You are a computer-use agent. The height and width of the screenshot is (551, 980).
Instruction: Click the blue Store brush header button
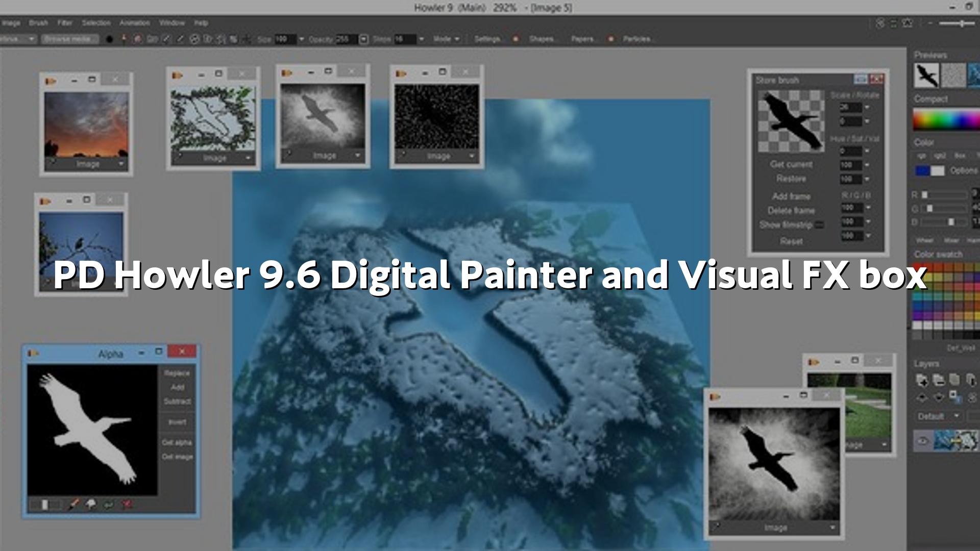[x=861, y=79]
